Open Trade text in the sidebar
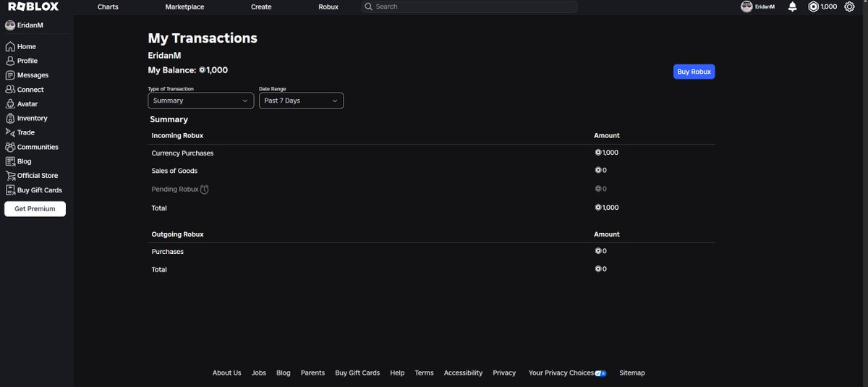Image resolution: width=868 pixels, height=387 pixels. [26, 132]
